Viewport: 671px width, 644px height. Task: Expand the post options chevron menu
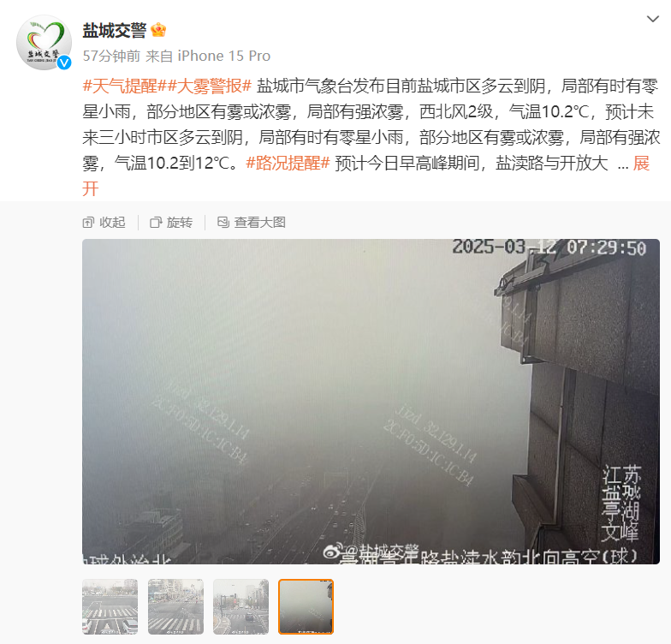pyautogui.click(x=652, y=19)
